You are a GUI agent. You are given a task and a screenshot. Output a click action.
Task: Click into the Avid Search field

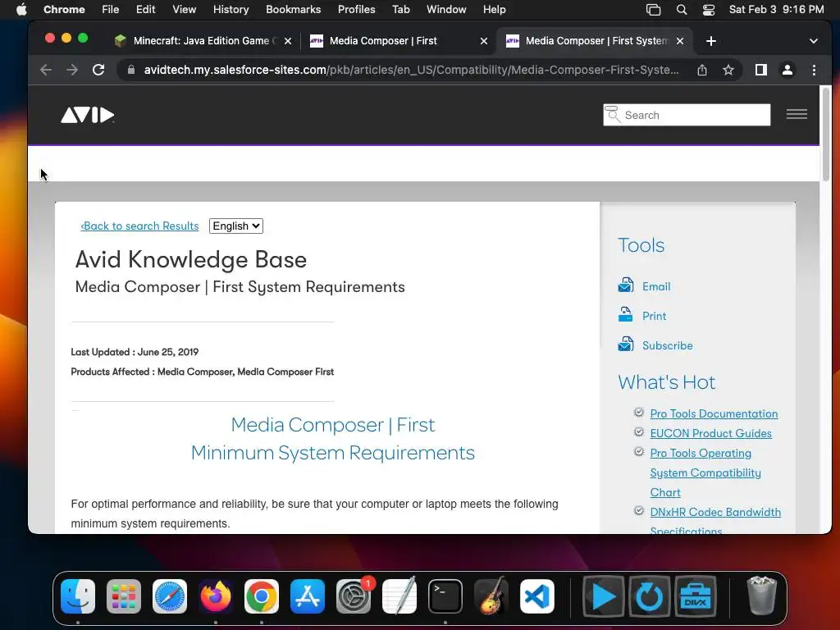(x=687, y=115)
